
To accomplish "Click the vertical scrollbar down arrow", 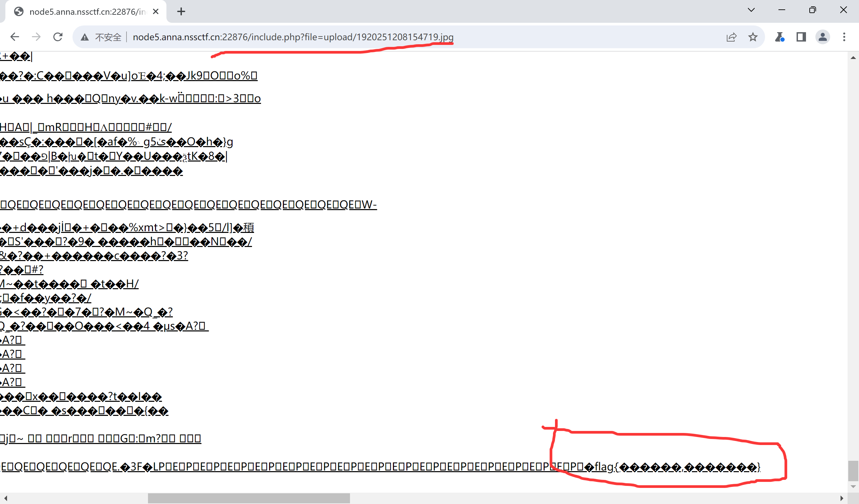I will pyautogui.click(x=853, y=487).
